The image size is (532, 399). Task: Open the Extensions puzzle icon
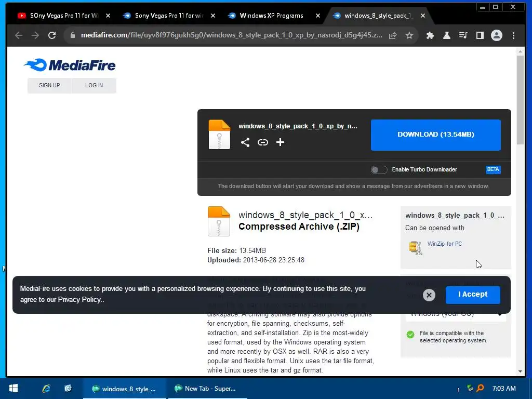pyautogui.click(x=430, y=35)
